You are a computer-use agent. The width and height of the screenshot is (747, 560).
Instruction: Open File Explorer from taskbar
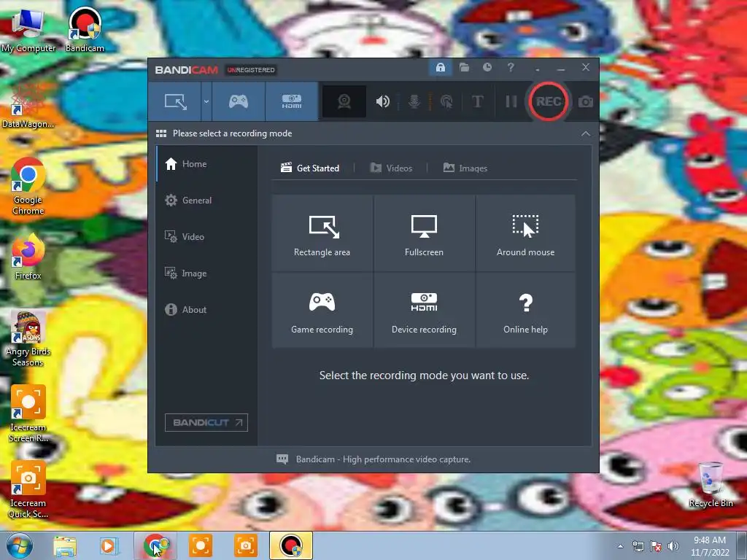coord(65,545)
